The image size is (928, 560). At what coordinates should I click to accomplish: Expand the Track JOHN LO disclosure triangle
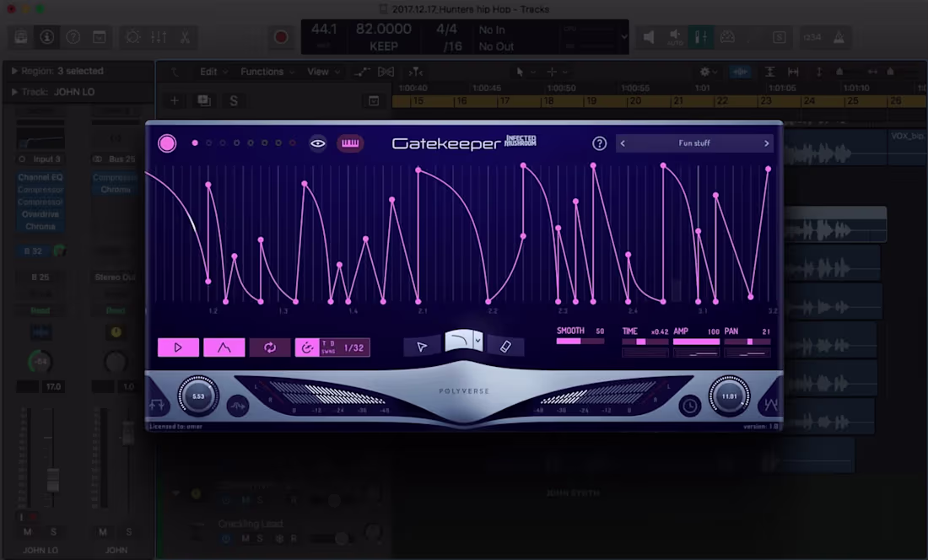coord(14,92)
